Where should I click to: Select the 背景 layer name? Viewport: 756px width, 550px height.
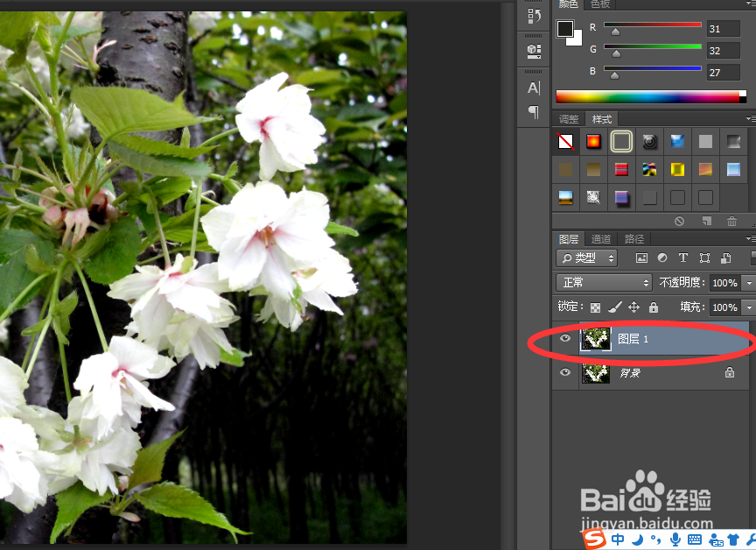pos(630,373)
